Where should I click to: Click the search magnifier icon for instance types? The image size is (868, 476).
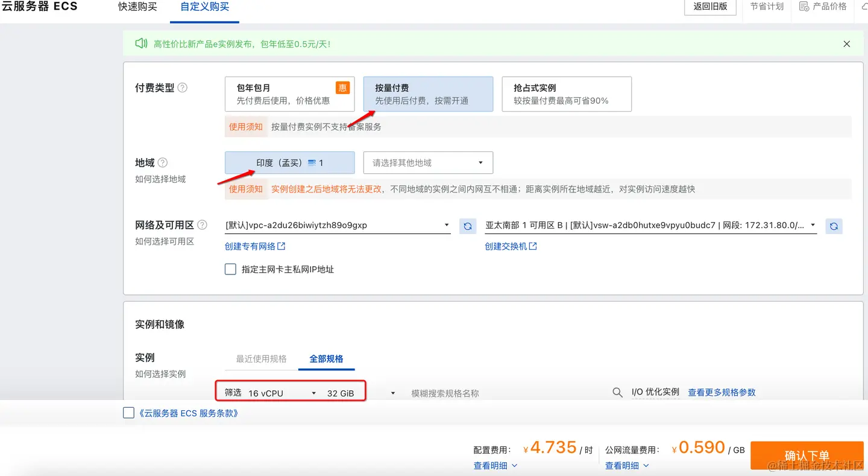(x=617, y=393)
